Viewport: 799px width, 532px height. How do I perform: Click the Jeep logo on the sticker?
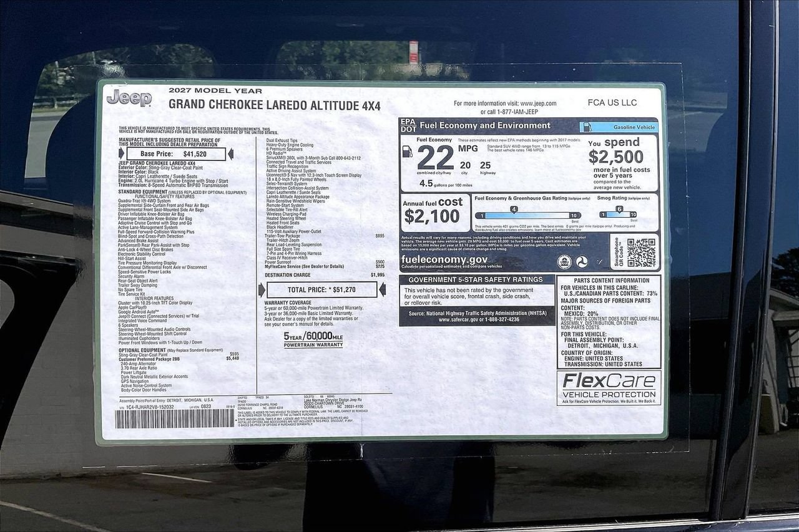[x=129, y=98]
